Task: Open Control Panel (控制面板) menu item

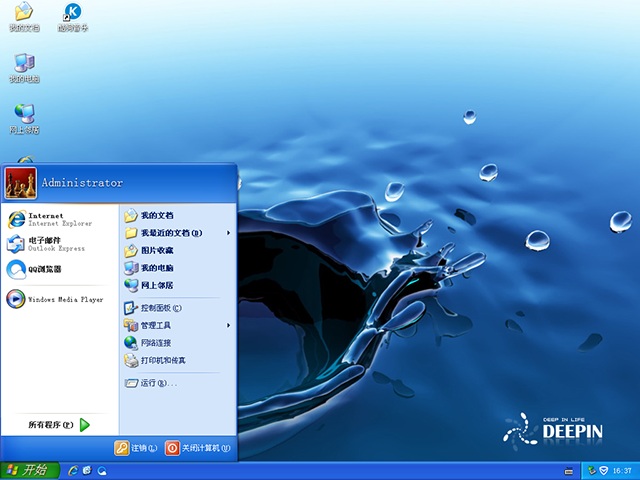Action: (x=160, y=308)
